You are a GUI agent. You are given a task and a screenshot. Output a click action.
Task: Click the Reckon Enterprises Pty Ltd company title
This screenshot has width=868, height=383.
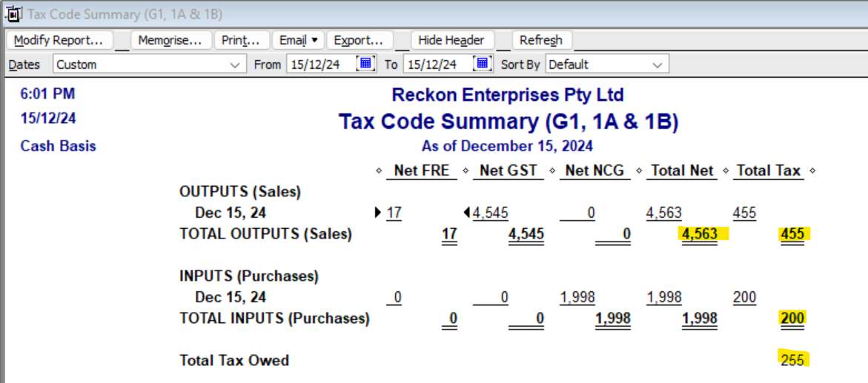point(508,95)
